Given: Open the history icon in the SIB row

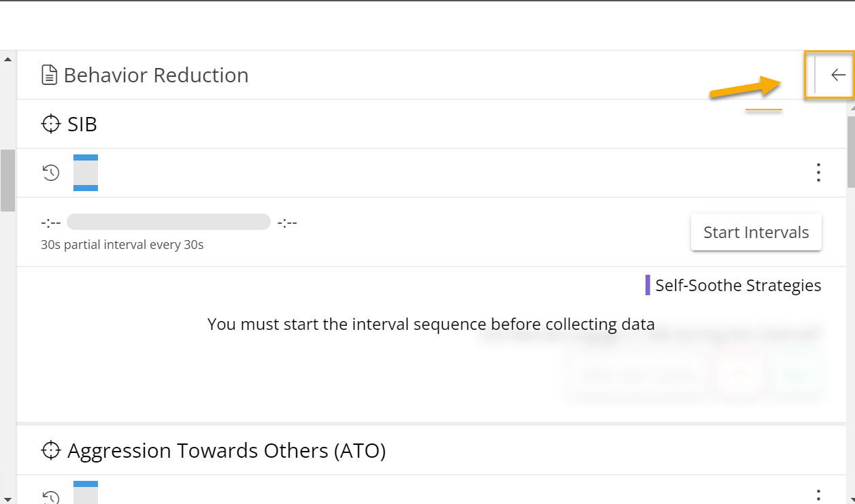Looking at the screenshot, I should [x=51, y=173].
